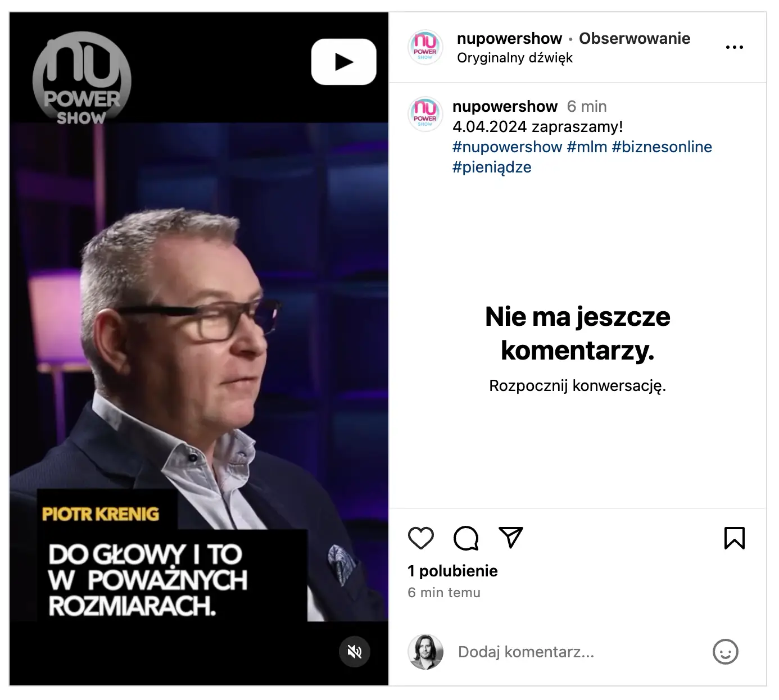Image resolution: width=779 pixels, height=700 pixels.
Task: Share the post with the paper plane icon
Action: 511,538
